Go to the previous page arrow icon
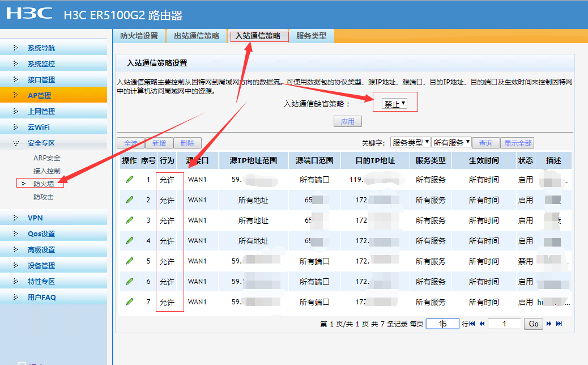Screen dimensions: 588x365 pos(482,324)
